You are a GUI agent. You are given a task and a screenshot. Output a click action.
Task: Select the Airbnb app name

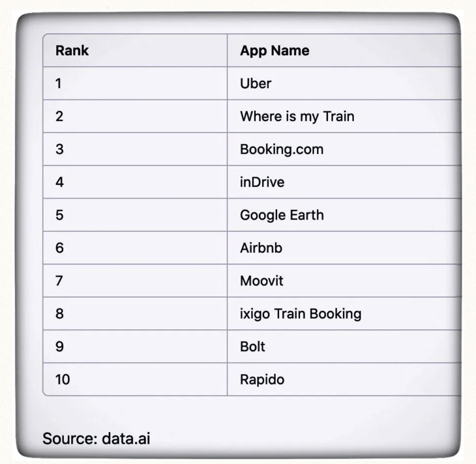tap(261, 248)
